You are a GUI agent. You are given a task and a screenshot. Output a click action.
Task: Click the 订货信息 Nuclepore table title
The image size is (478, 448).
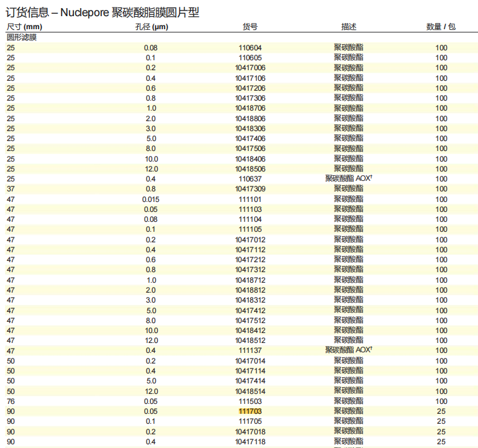(103, 12)
